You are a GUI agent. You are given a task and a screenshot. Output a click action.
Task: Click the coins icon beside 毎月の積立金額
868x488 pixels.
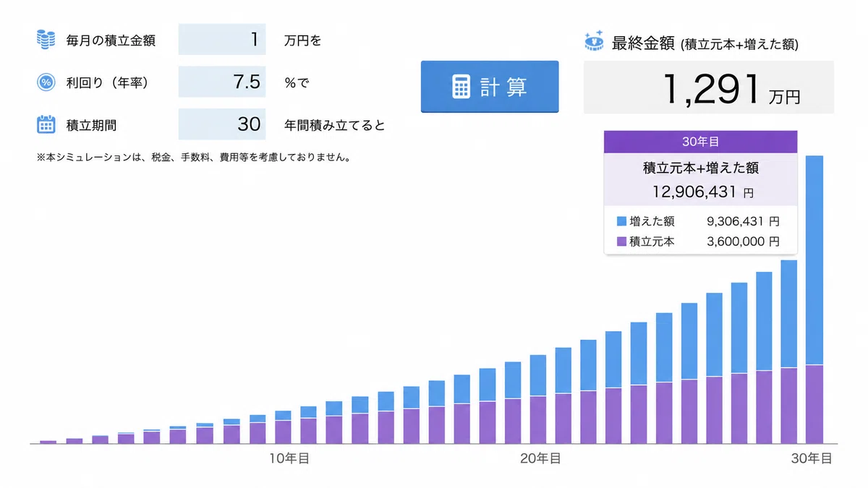[46, 40]
